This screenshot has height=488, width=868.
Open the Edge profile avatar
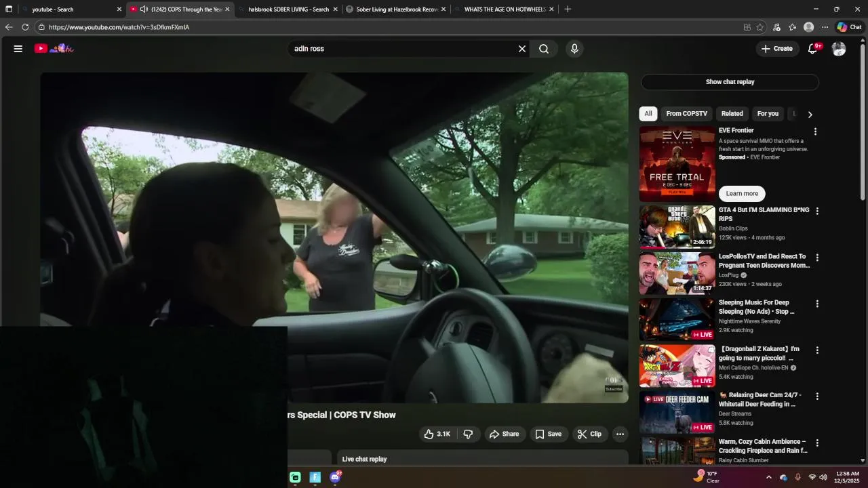coord(808,27)
